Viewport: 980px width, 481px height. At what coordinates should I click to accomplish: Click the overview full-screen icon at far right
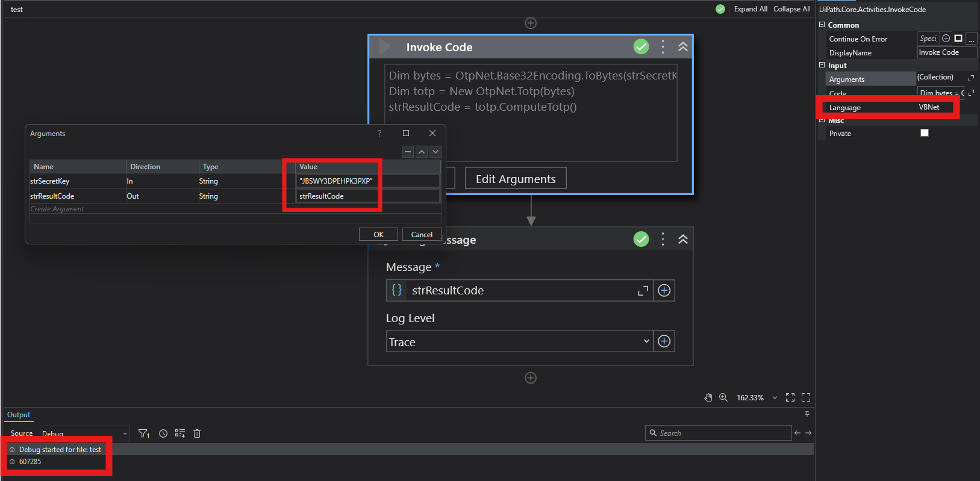point(806,397)
